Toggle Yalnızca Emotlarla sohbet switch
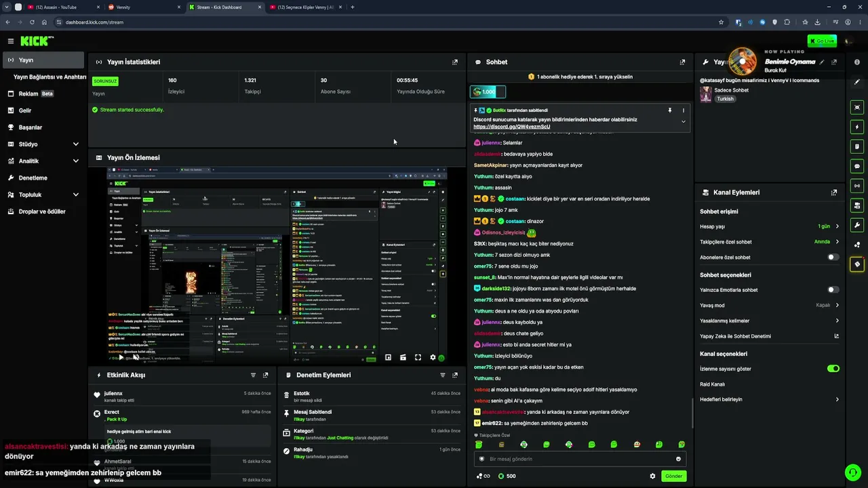868x488 pixels. tap(833, 290)
